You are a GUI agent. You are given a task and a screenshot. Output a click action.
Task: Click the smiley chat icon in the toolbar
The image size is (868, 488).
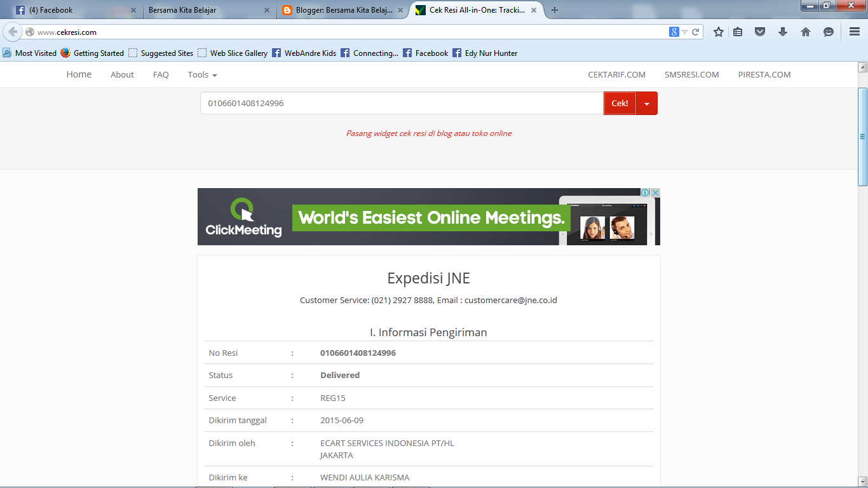[829, 32]
